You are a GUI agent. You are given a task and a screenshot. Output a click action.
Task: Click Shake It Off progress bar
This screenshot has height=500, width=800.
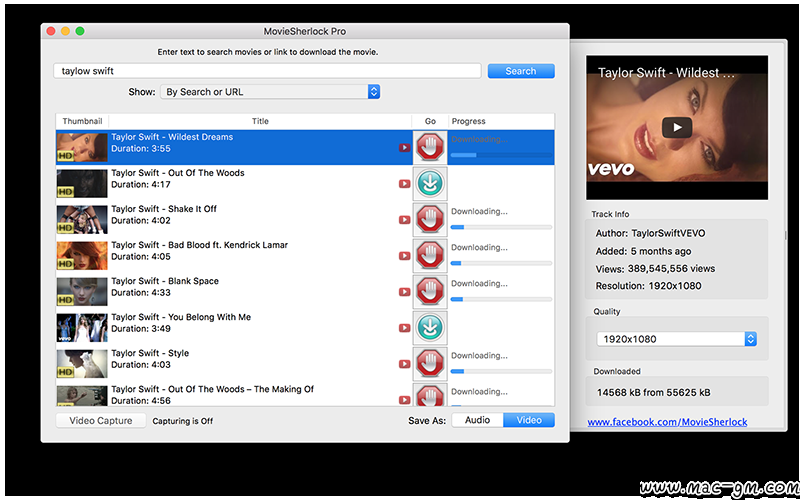click(x=502, y=227)
